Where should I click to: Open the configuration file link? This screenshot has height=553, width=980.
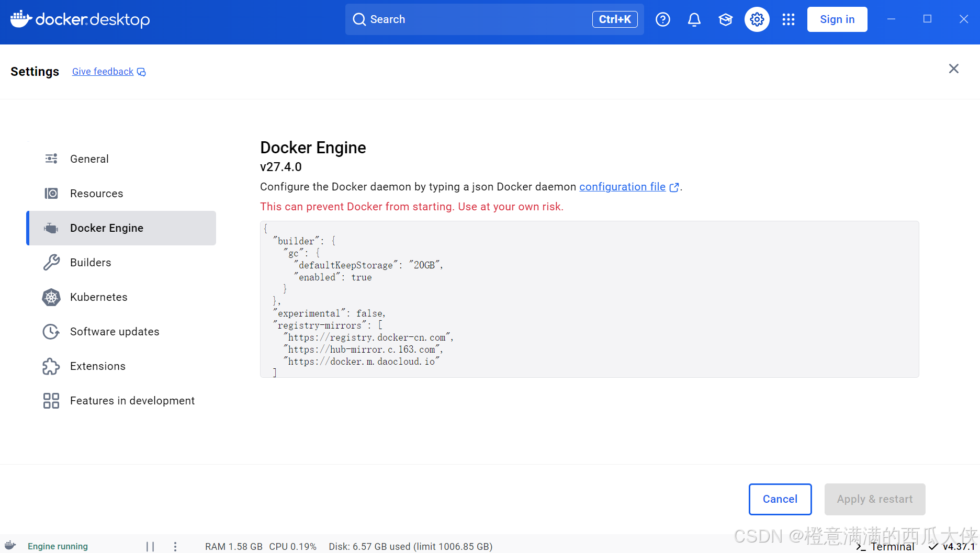(623, 187)
